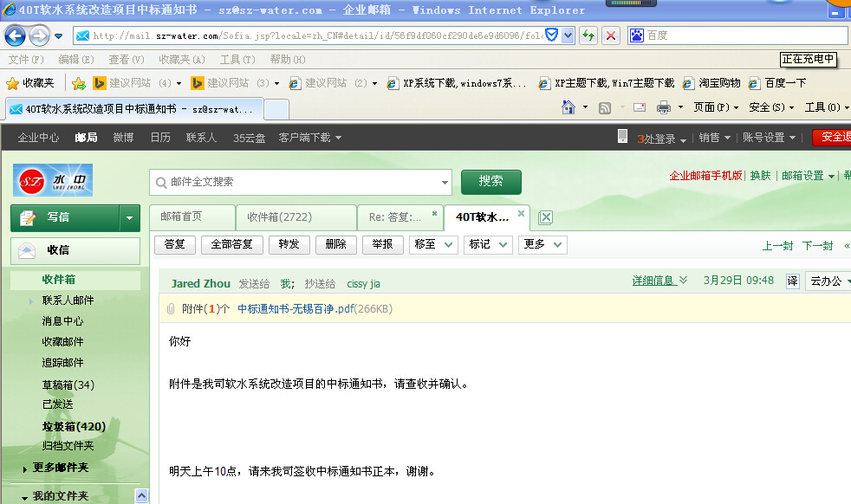Expand 详细信息 details of the email
The width and height of the screenshot is (851, 504).
659,281
